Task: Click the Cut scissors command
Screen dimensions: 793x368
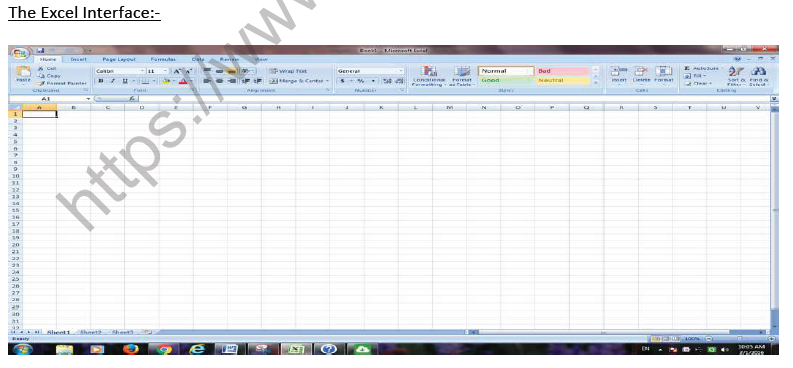Action: [x=48, y=68]
